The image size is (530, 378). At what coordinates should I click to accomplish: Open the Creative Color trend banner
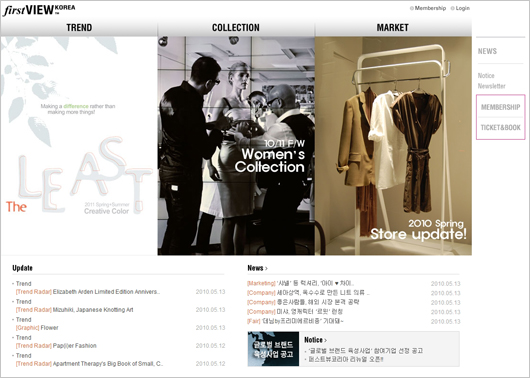point(79,146)
